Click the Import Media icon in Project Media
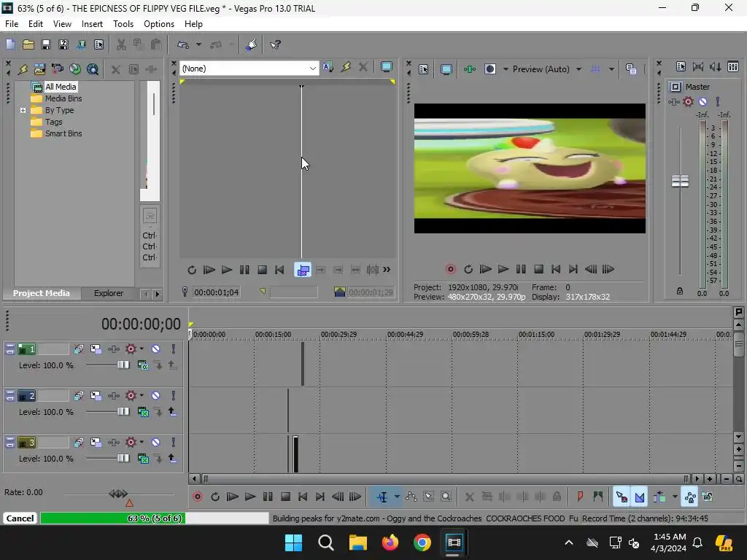Viewport: 747px width, 560px height. pos(39,69)
